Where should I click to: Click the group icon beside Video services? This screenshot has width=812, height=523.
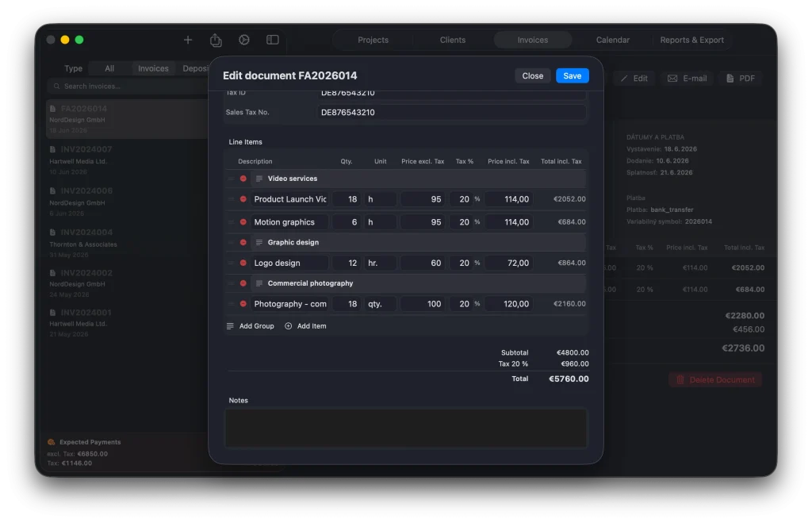click(x=259, y=179)
